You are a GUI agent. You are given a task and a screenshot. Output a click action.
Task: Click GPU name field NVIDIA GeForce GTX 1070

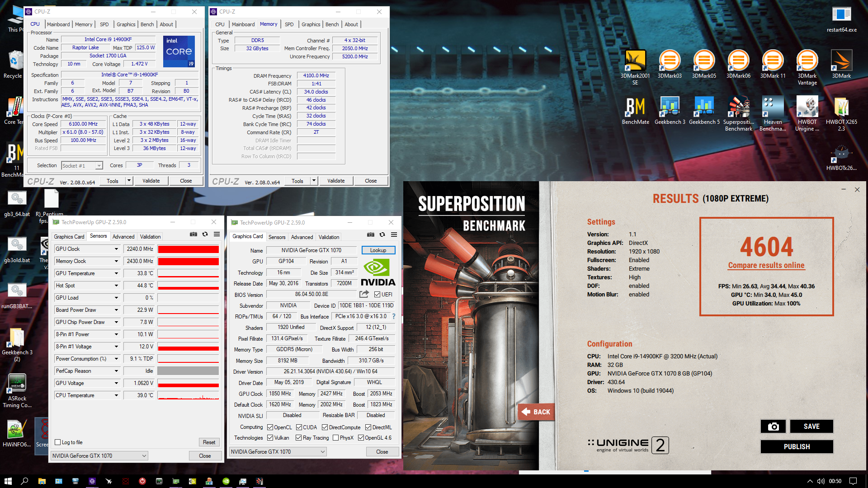tap(311, 250)
